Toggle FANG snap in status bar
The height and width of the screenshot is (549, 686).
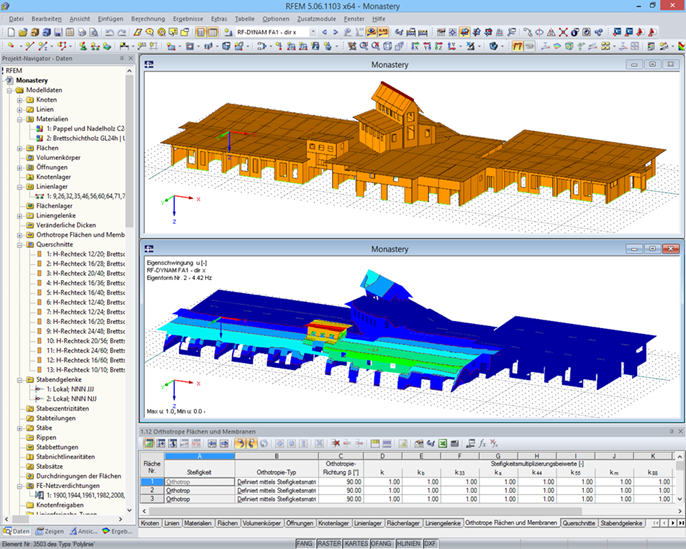[x=304, y=543]
